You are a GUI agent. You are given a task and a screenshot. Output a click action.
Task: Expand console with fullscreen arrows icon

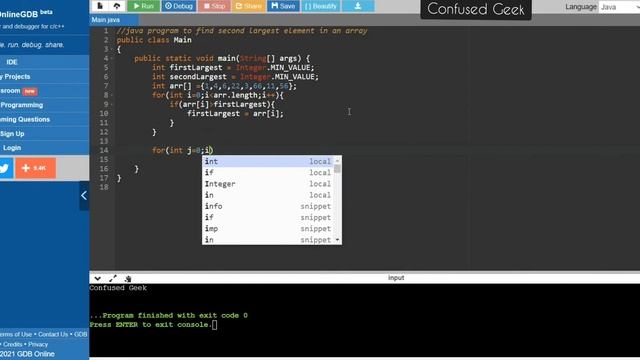pyautogui.click(x=113, y=278)
